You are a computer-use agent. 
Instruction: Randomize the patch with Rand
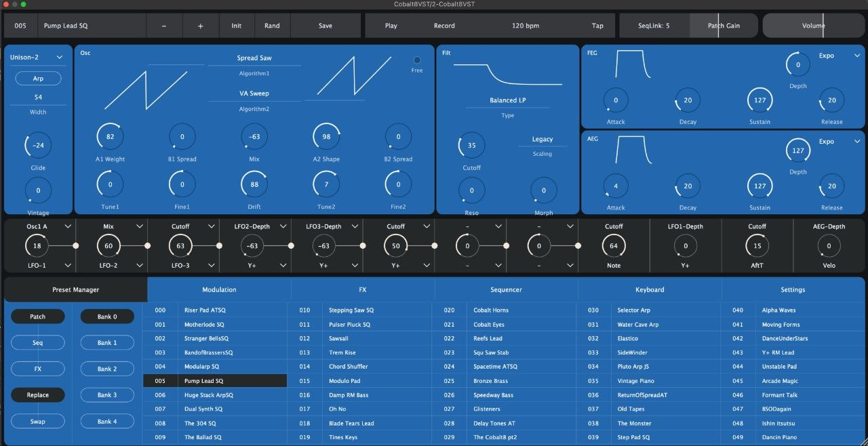pos(272,26)
